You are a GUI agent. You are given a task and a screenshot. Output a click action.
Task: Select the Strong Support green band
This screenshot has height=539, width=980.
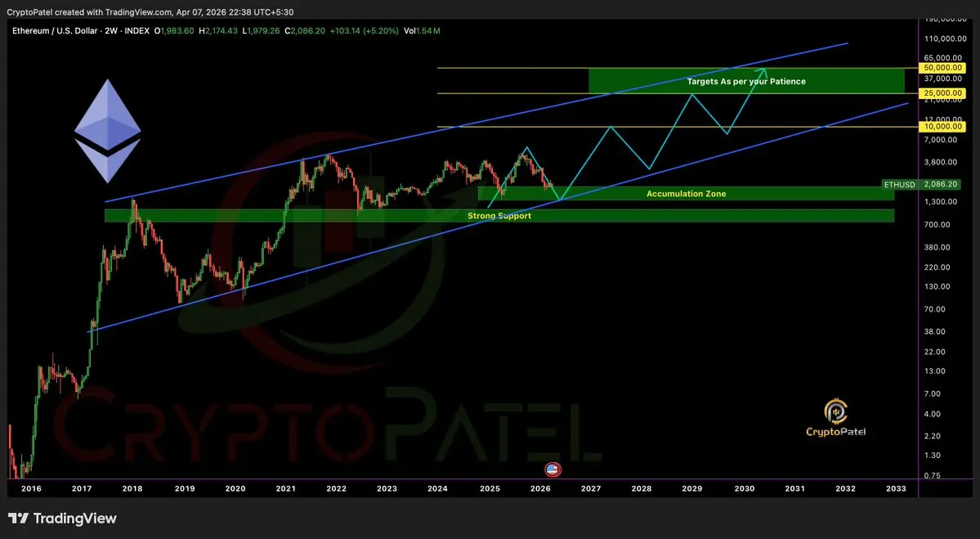(499, 216)
